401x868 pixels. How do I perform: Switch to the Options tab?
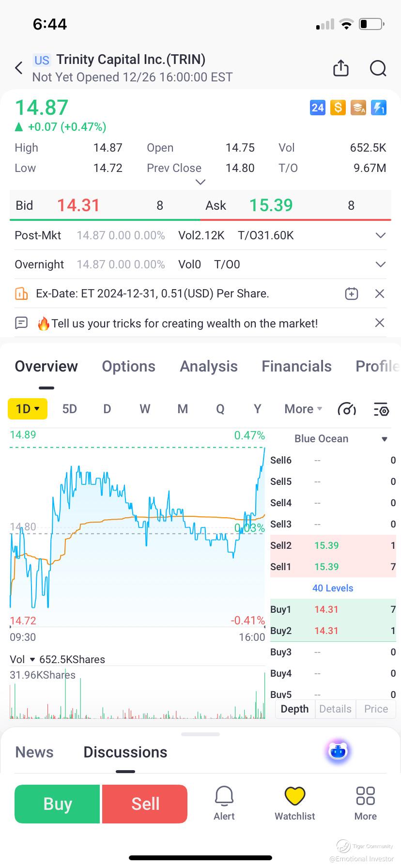point(128,367)
